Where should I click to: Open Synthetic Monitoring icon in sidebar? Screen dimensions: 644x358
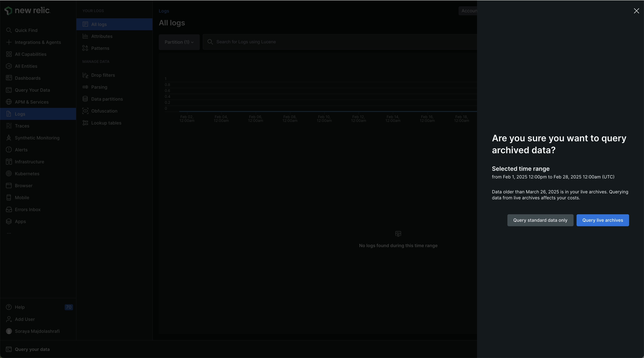(x=9, y=138)
